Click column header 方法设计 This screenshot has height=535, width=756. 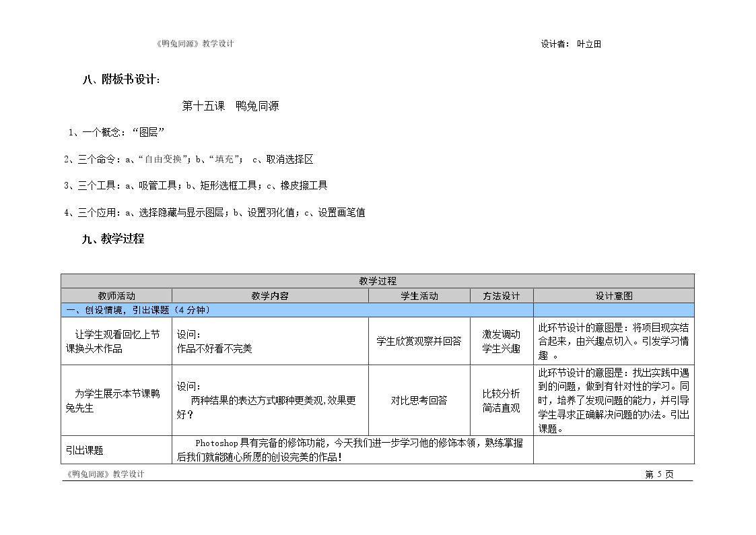coord(502,296)
